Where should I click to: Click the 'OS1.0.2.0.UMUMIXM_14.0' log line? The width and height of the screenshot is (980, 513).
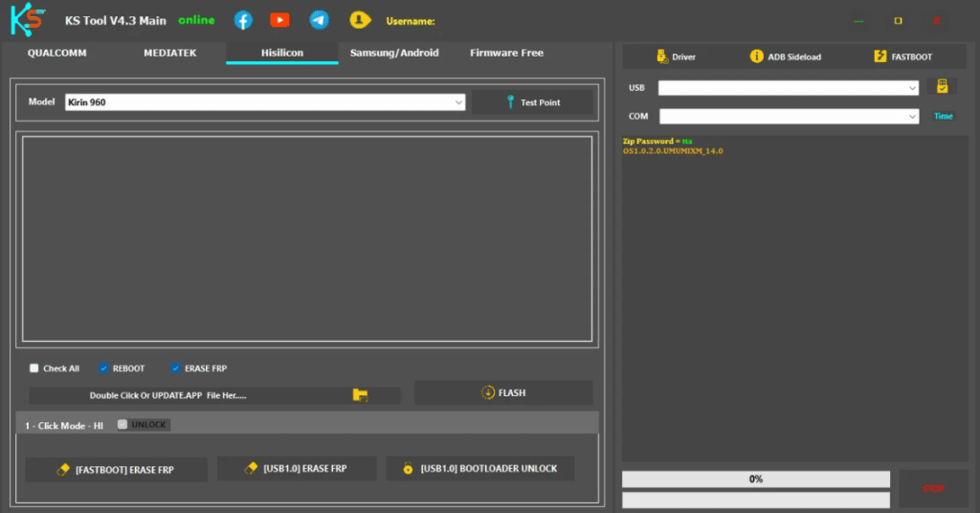[x=673, y=150]
